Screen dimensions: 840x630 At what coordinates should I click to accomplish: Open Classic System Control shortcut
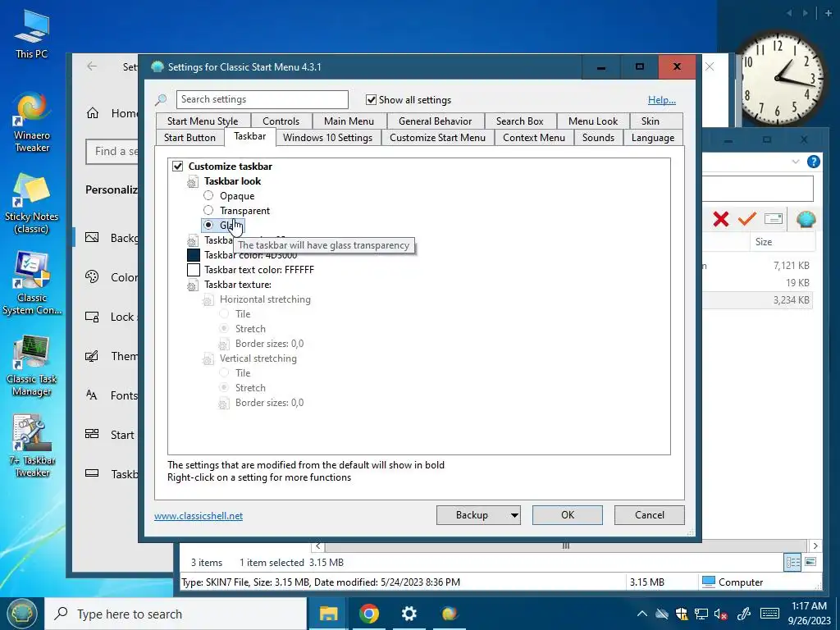pyautogui.click(x=32, y=284)
